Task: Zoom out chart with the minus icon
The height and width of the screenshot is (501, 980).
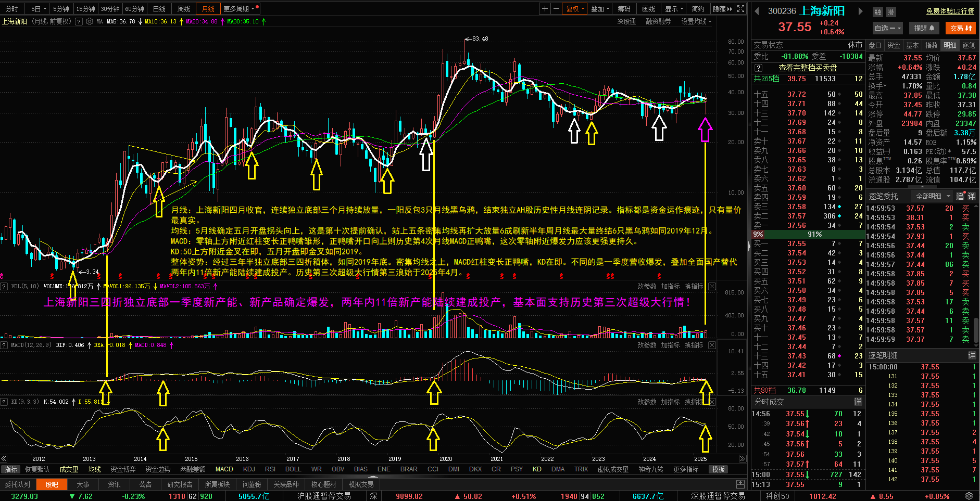Action: click(556, 9)
